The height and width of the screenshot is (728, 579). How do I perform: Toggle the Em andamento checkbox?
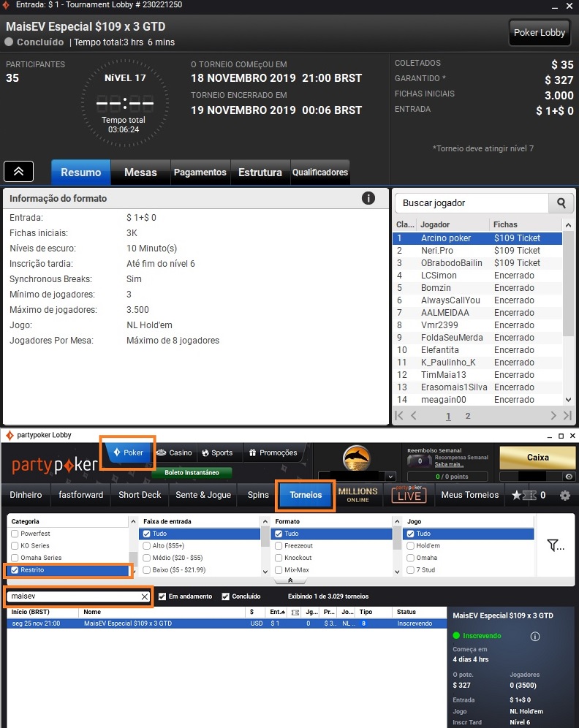click(x=162, y=596)
